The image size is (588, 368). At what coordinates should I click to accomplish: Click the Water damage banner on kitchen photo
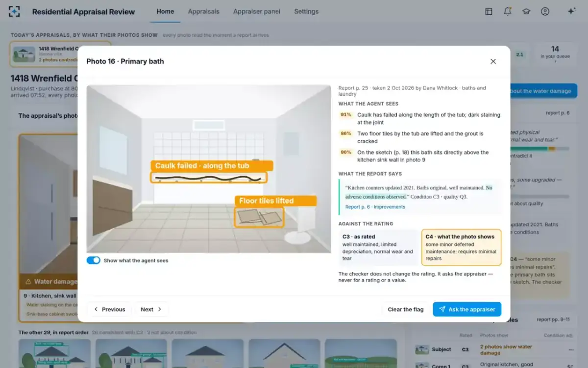[x=49, y=282]
